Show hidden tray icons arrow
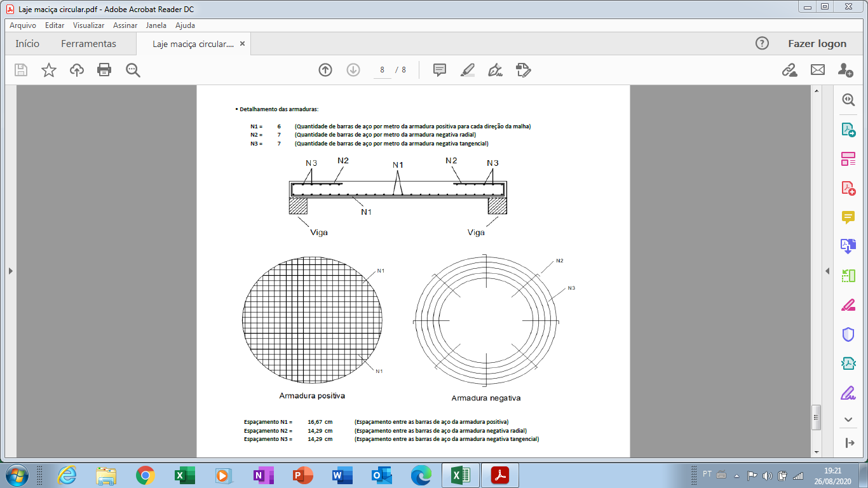868x488 pixels. pyautogui.click(x=736, y=475)
